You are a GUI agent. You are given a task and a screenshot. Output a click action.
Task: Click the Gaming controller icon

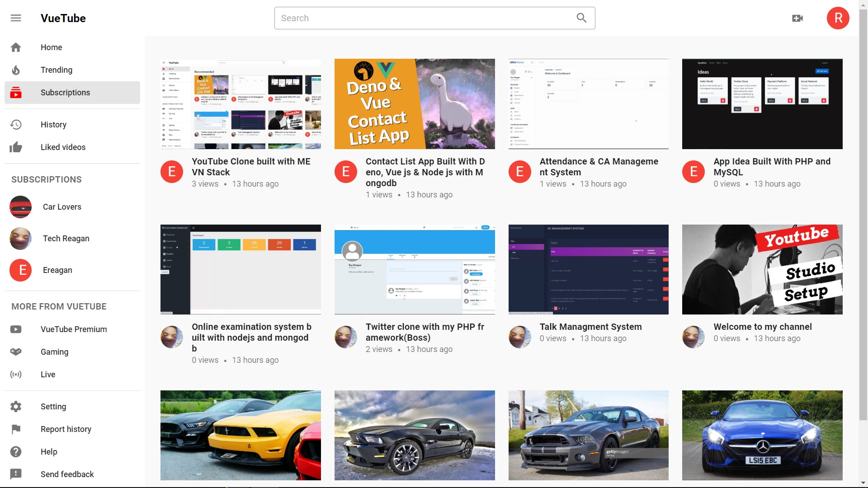(16, 352)
